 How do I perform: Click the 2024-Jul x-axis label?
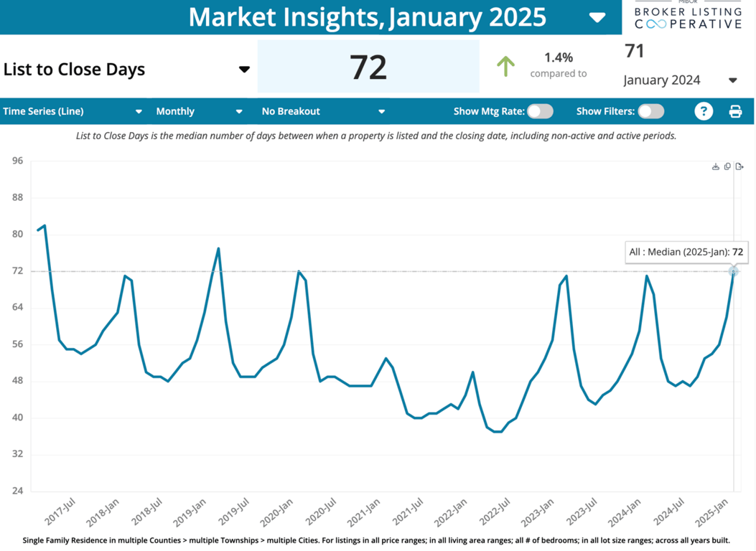(668, 512)
